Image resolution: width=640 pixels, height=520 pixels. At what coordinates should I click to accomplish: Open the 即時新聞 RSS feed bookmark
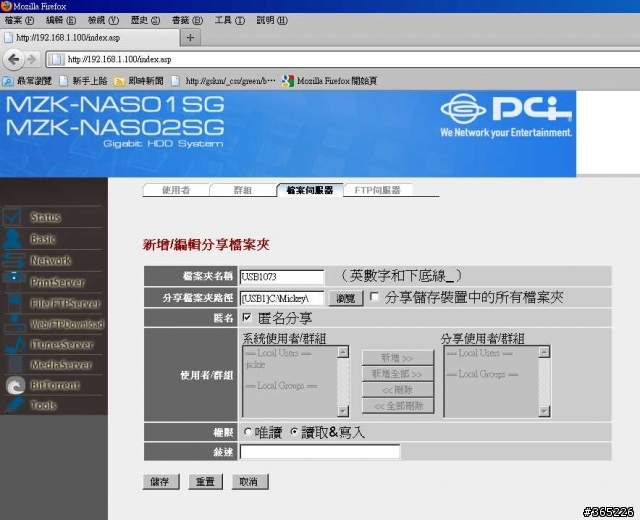[141, 81]
